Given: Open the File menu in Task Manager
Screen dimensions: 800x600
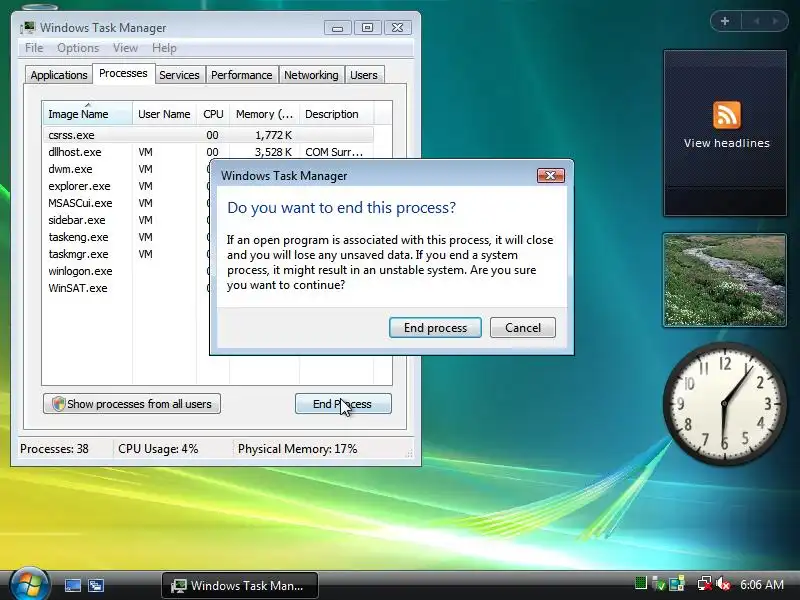Looking at the screenshot, I should pyautogui.click(x=34, y=48).
